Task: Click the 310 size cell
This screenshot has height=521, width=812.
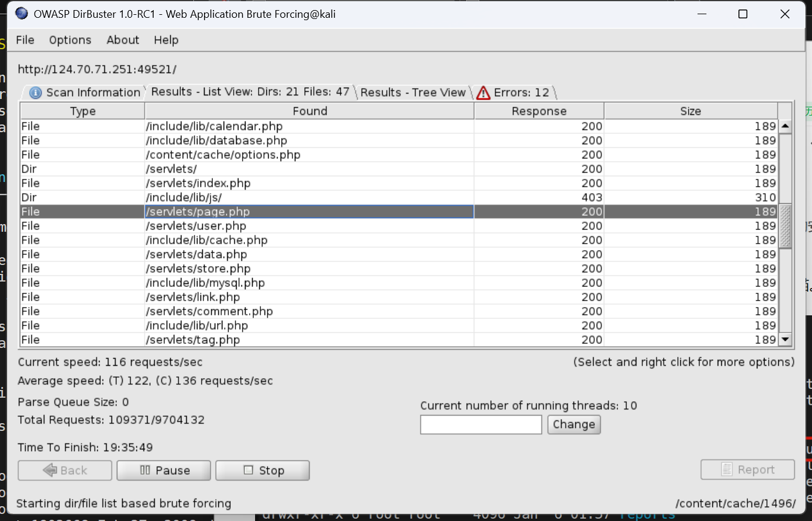Action: 690,197
